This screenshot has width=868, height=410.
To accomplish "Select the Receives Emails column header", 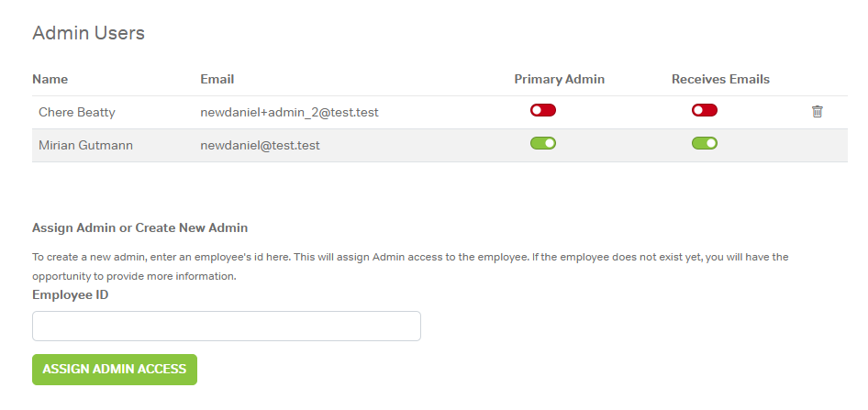I will [x=720, y=79].
